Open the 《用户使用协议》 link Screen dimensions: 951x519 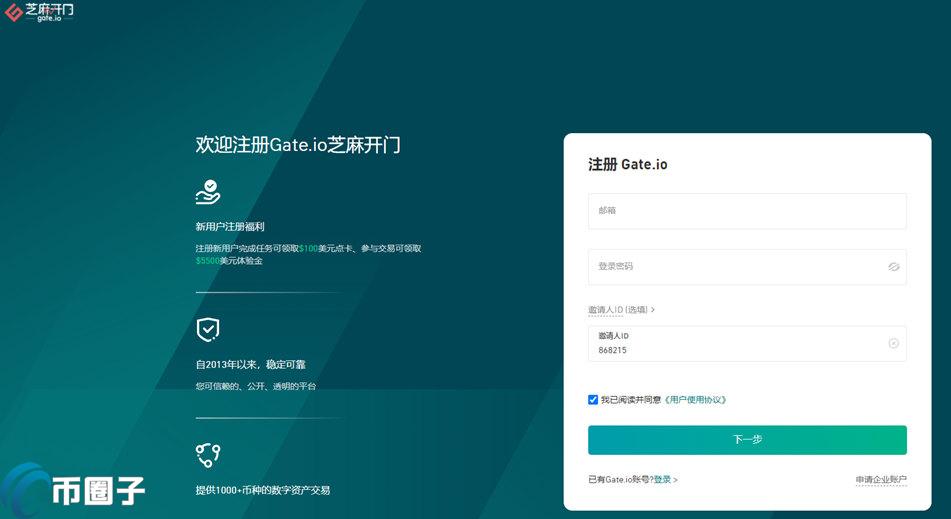pos(694,400)
